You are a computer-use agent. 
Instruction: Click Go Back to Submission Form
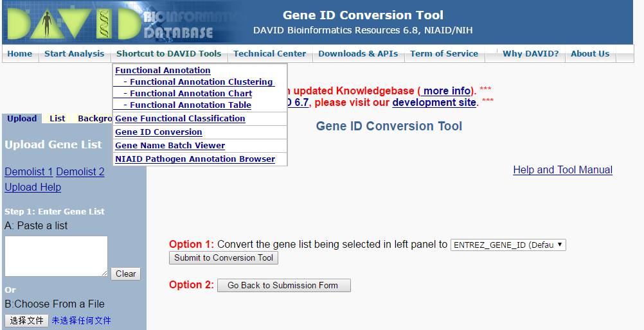point(283,286)
